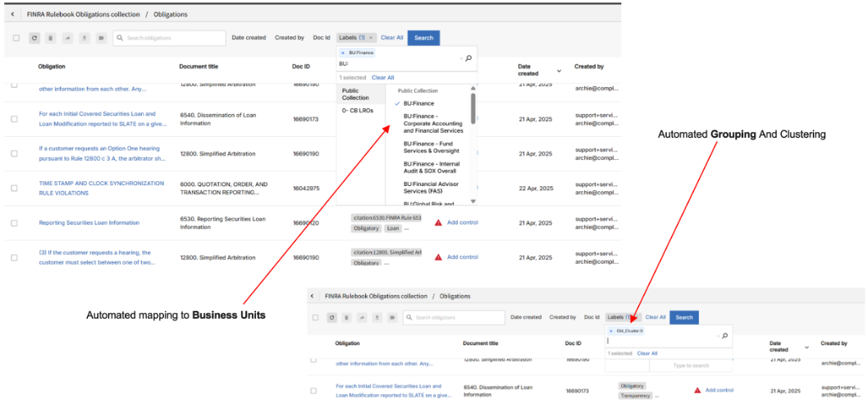Select BU:Finance - Internal Audit & SOX Overall

pos(432,167)
